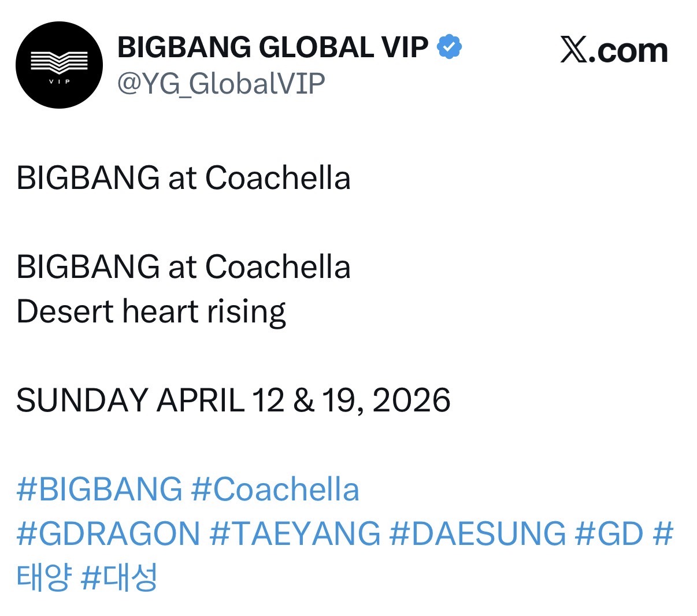Click the topmost BIGBANG at Coachella line
Image resolution: width=697 pixels, height=616 pixels.
[183, 178]
